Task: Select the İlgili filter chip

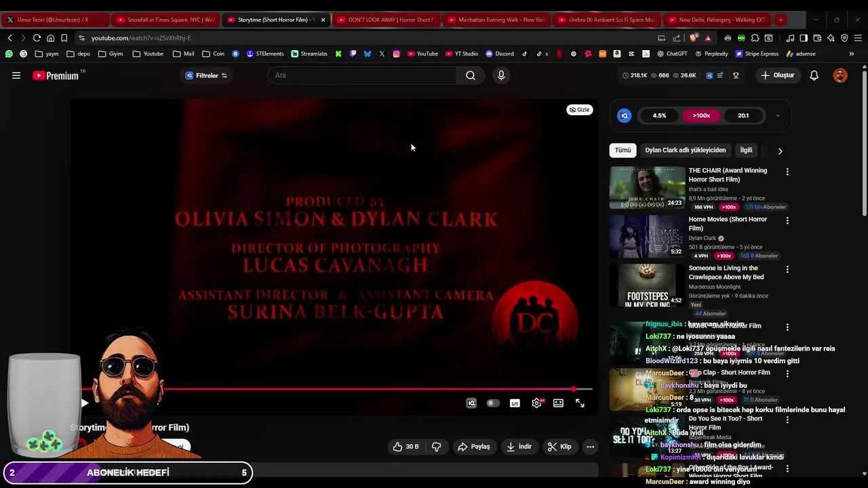Action: [x=746, y=150]
